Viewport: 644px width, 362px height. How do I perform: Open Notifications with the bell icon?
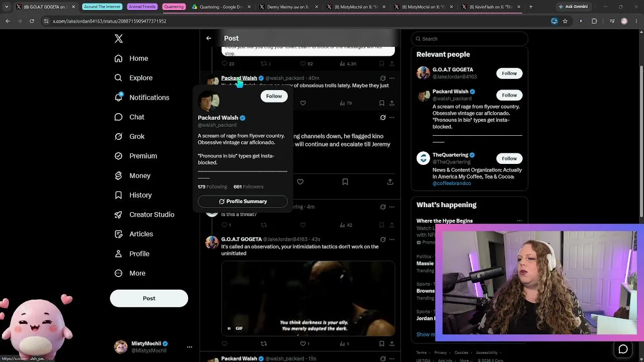tap(142, 98)
